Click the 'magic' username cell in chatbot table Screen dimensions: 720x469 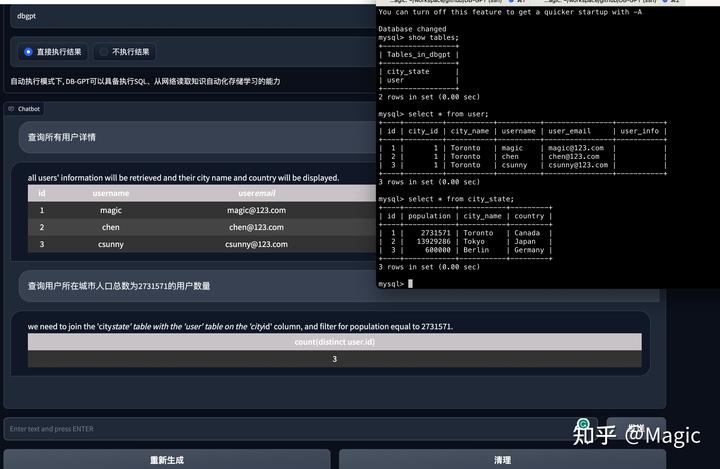(x=111, y=210)
